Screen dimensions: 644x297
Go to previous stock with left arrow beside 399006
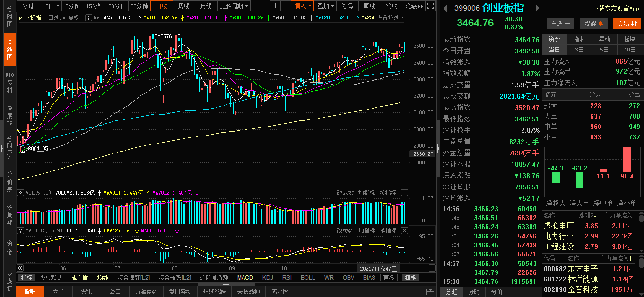445,8
